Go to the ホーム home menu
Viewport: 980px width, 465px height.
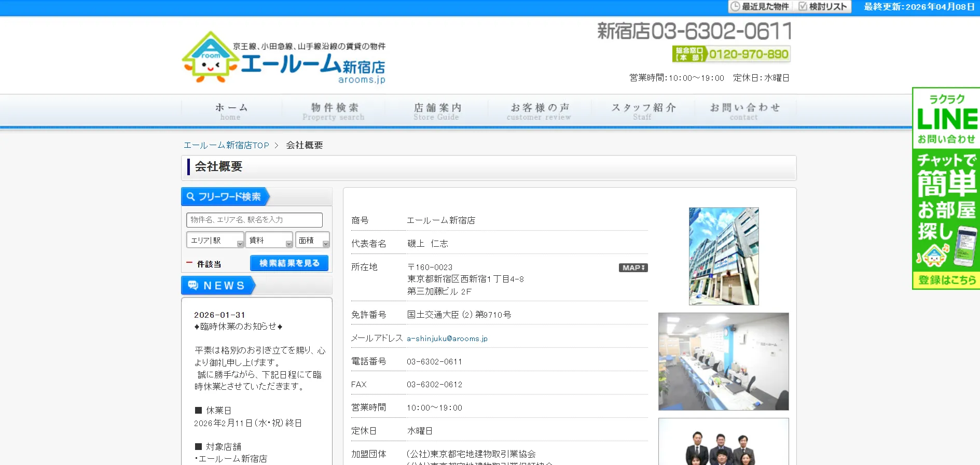231,111
